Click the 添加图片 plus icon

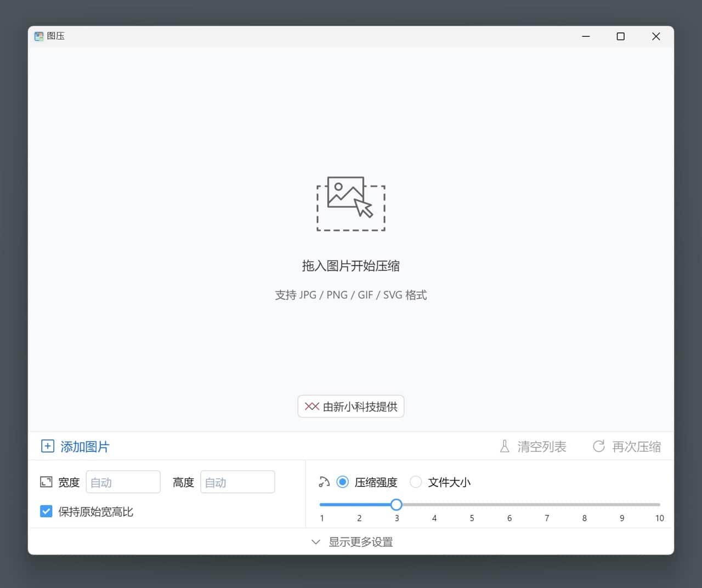coord(48,446)
